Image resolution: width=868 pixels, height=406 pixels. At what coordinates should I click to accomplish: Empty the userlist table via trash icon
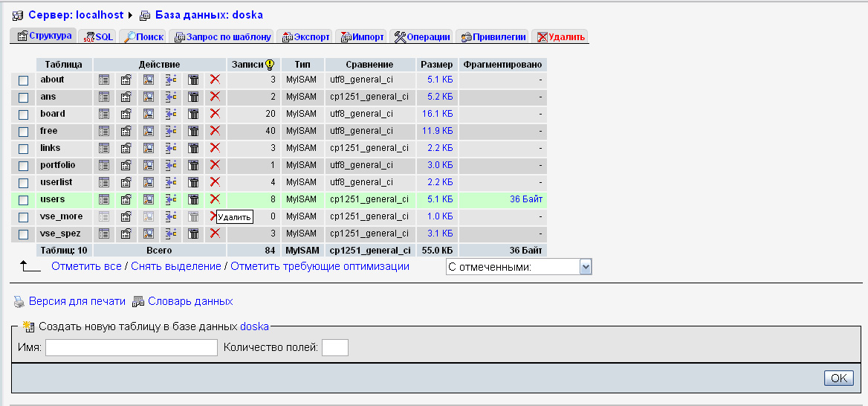tap(193, 182)
